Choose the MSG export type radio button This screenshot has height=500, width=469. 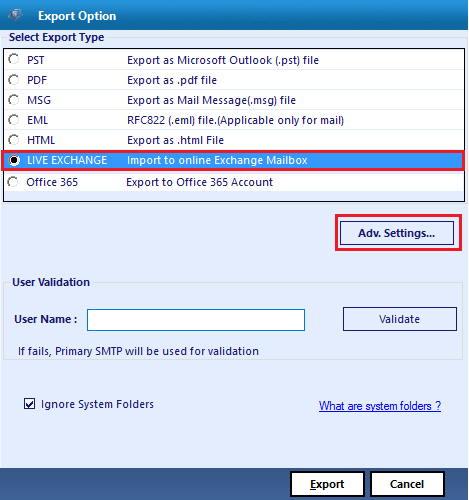point(14,100)
